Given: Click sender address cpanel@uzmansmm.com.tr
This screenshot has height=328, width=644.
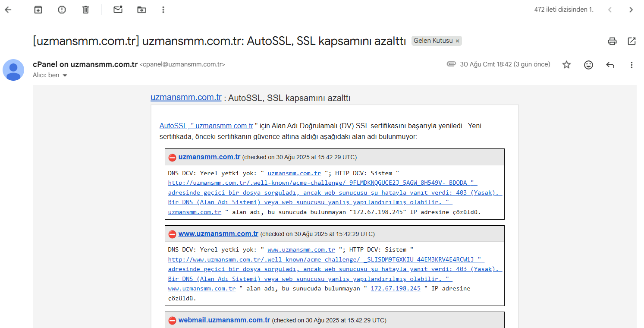Looking at the screenshot, I should pos(182,64).
